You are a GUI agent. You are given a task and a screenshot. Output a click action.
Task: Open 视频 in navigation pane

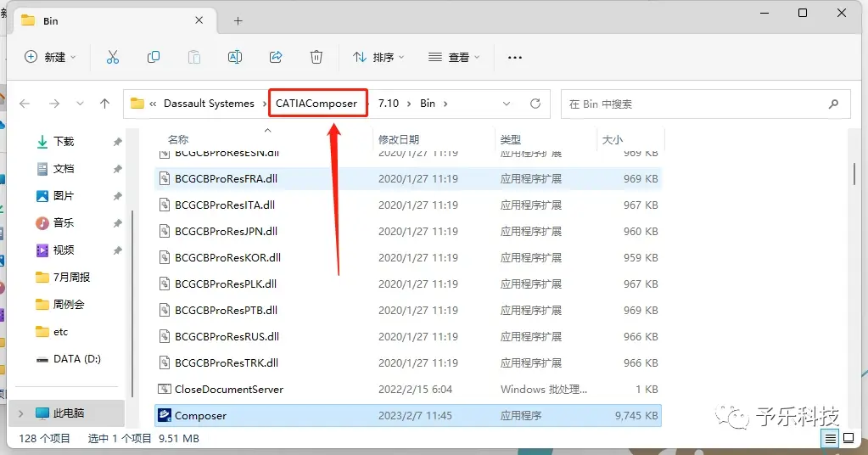pyautogui.click(x=64, y=250)
